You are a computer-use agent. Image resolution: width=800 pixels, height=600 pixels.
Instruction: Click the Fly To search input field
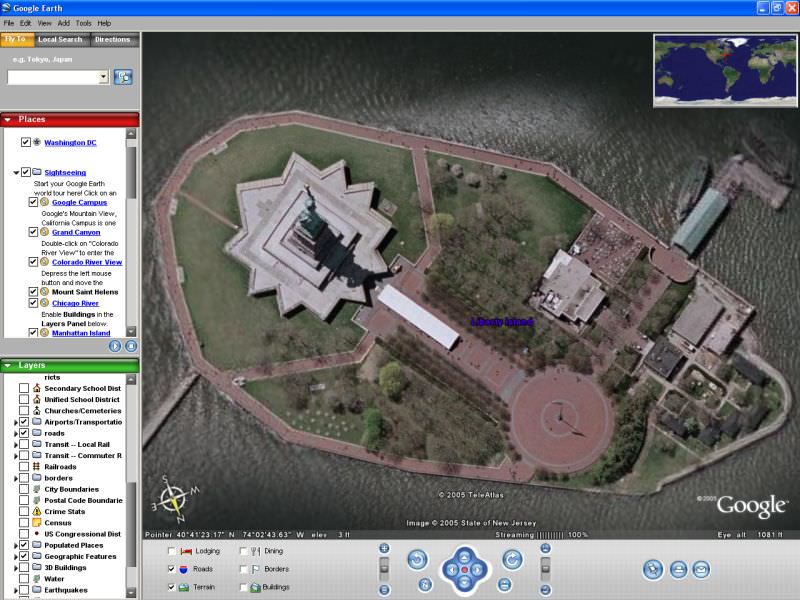click(x=53, y=77)
